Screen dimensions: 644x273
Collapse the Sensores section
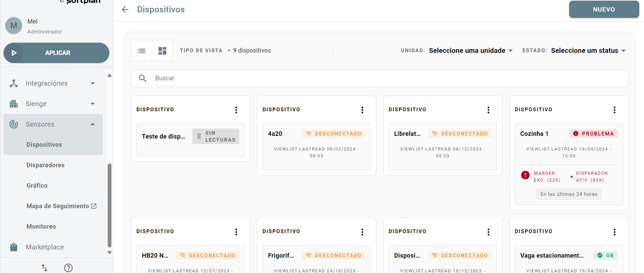pyautogui.click(x=53, y=124)
